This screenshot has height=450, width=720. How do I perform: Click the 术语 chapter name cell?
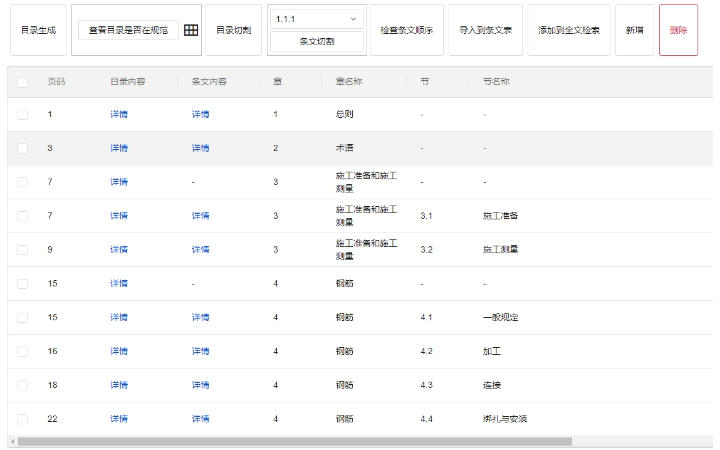click(x=344, y=148)
